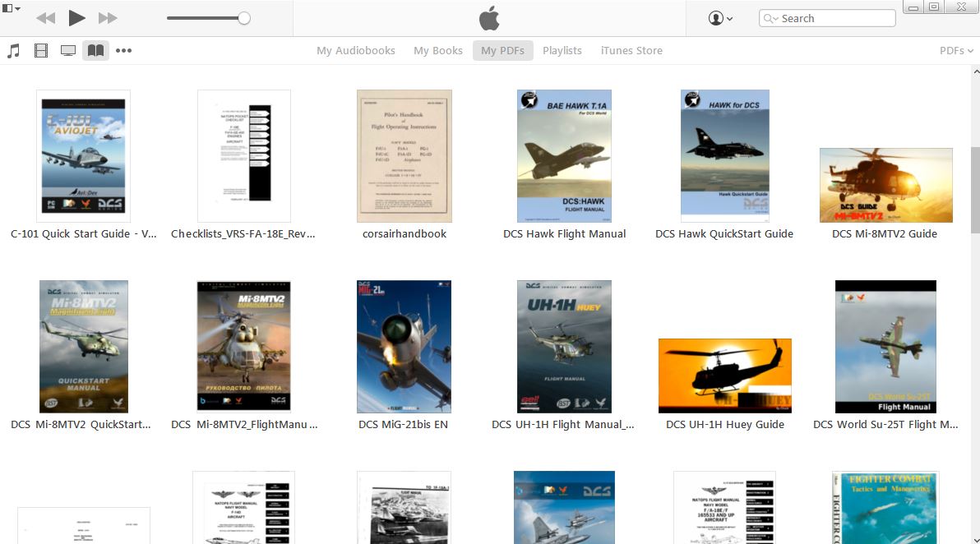The image size is (980, 544).
Task: Open the DCS MiG-21bis EN cover
Action: point(404,347)
